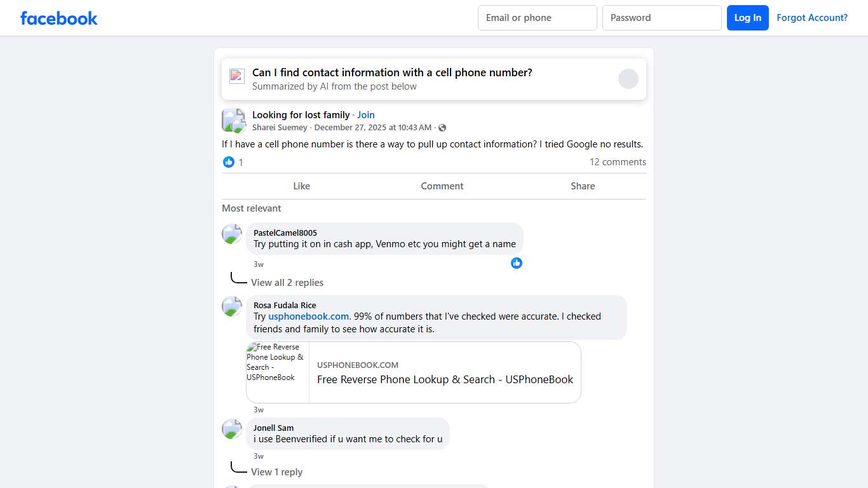Open the Looking for lost family group avatar

[x=233, y=120]
